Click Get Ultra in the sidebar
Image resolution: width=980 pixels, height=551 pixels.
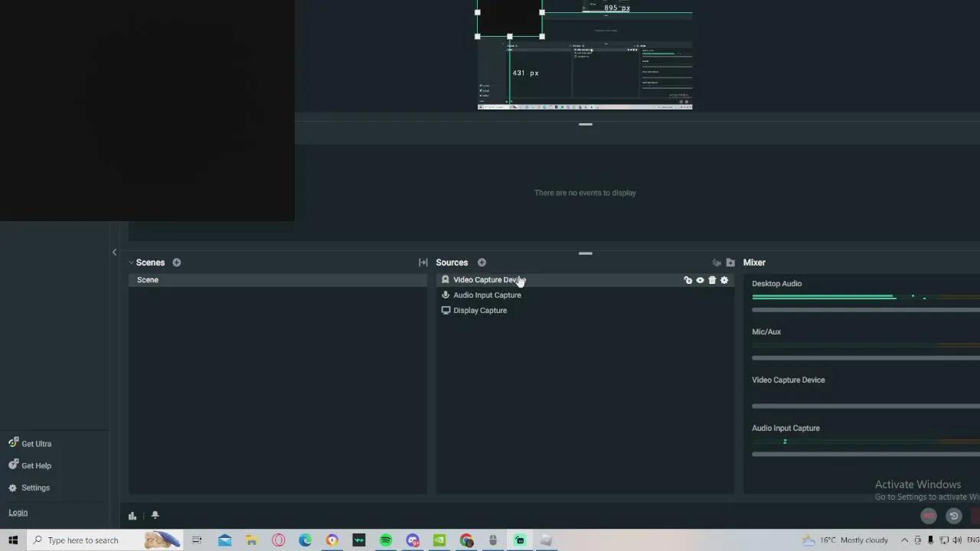click(36, 444)
